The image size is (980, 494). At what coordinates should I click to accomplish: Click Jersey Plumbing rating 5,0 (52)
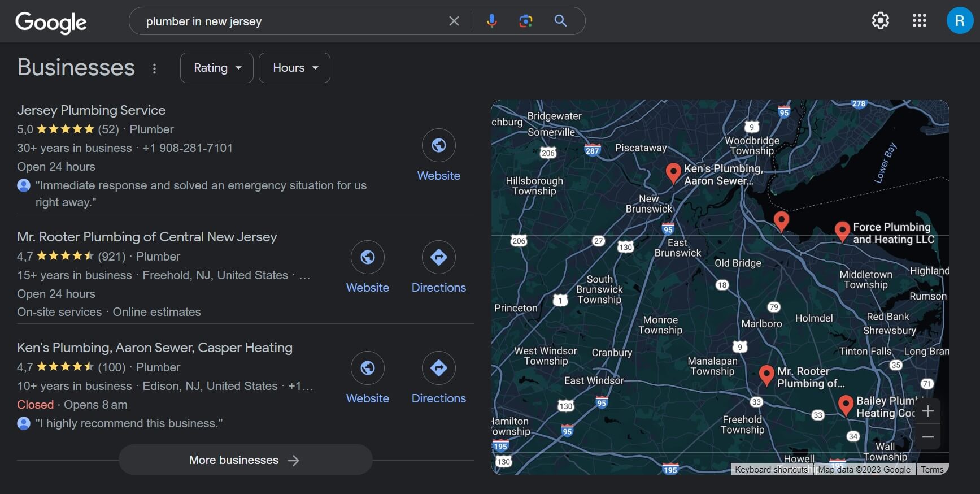tap(68, 129)
